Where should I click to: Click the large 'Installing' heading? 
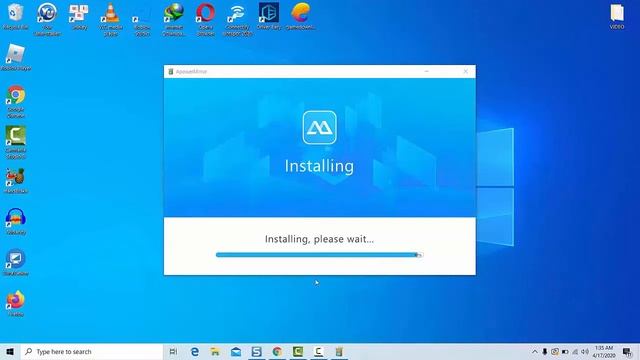319,167
